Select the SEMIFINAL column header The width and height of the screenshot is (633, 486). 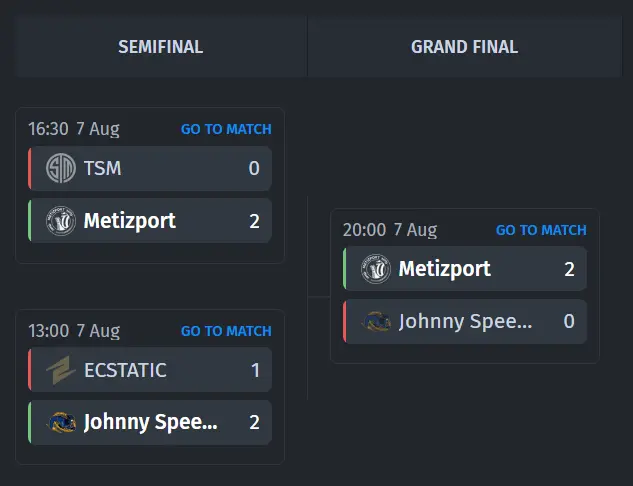pyautogui.click(x=161, y=47)
